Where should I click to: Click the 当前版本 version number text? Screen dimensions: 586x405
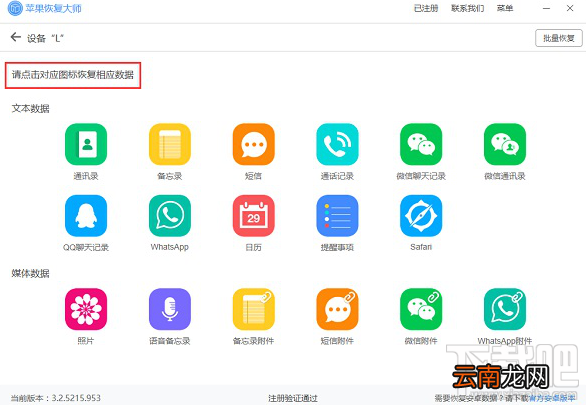[56, 398]
